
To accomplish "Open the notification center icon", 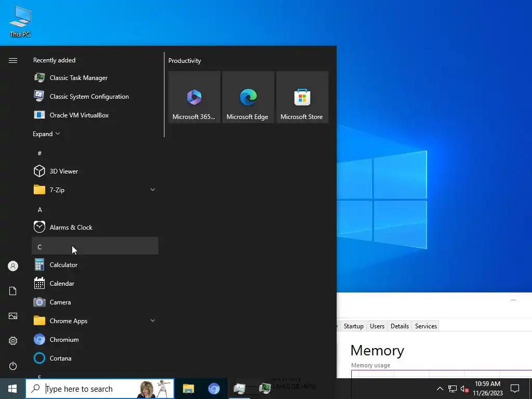I will point(515,389).
